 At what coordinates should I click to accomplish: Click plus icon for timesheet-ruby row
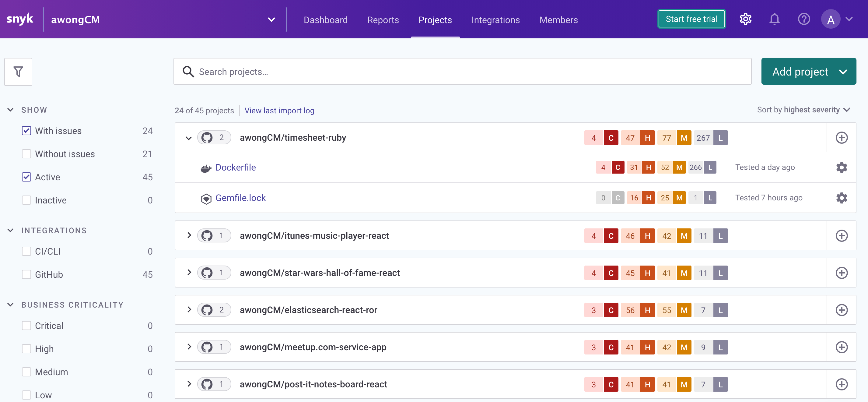click(842, 138)
